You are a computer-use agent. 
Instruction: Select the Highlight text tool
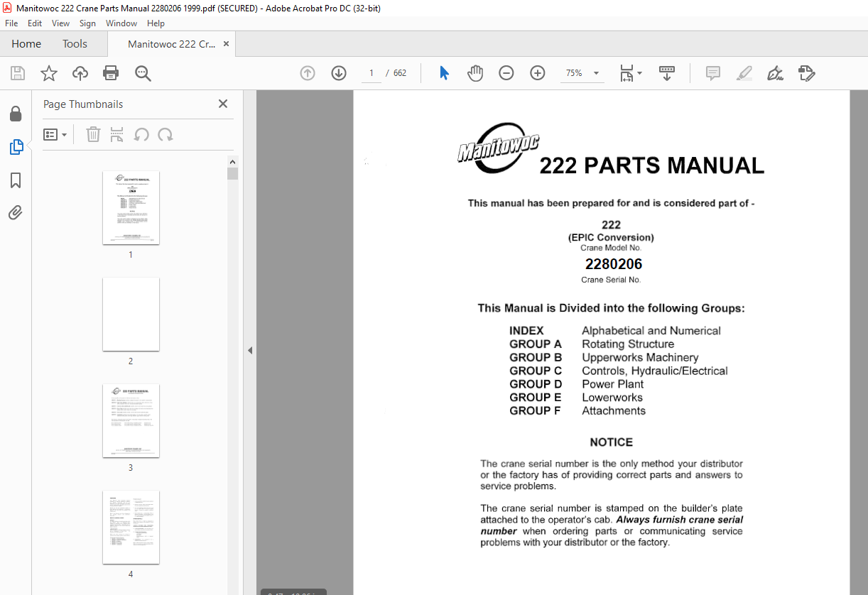(x=744, y=73)
